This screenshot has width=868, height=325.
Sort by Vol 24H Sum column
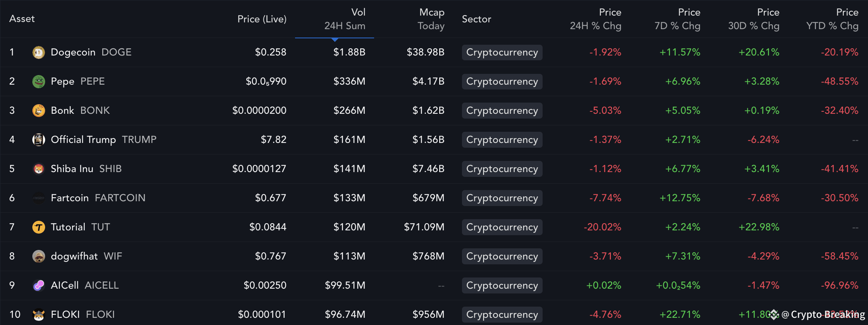(345, 19)
